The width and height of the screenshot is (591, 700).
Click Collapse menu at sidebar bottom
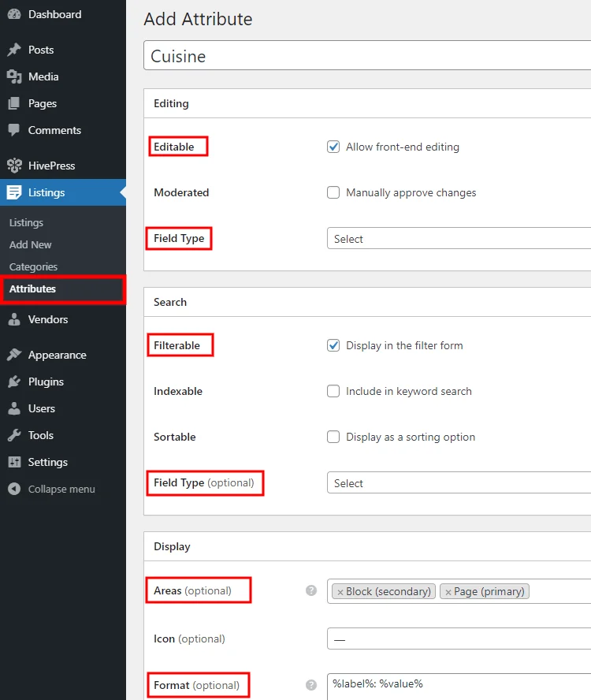click(x=51, y=489)
